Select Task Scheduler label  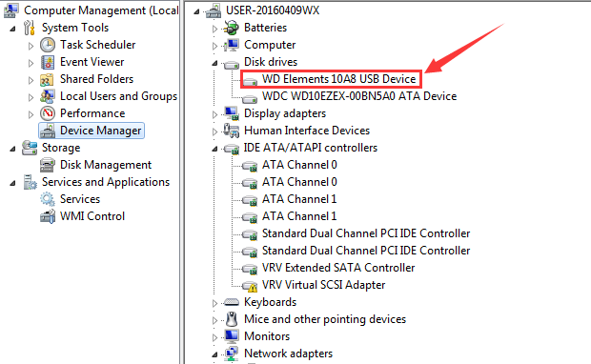(97, 45)
